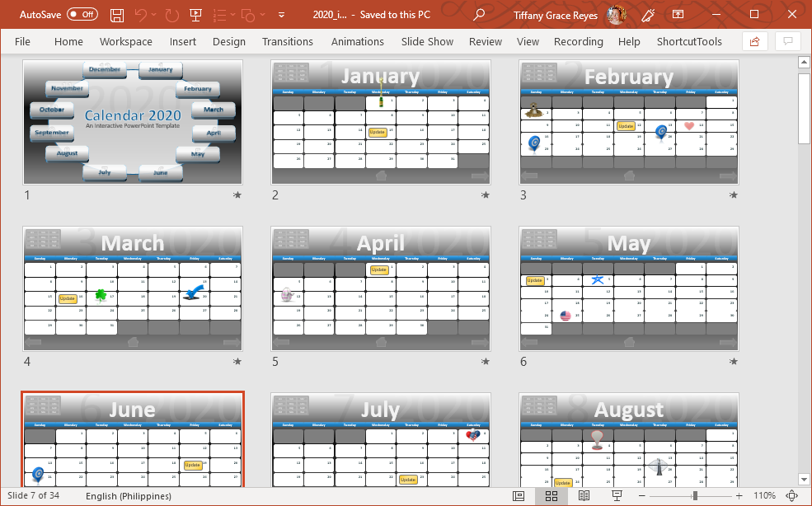
Task: Click the File menu
Action: point(22,41)
